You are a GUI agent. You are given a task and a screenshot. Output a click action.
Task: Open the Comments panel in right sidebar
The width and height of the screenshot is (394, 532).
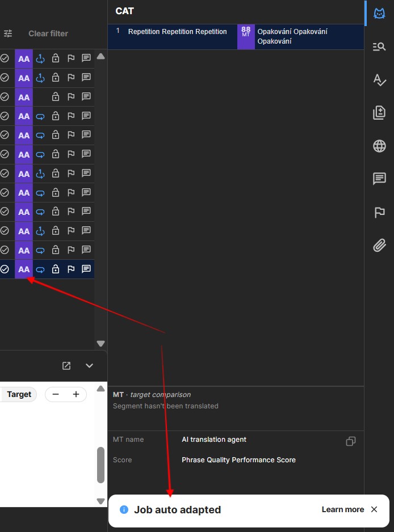(379, 179)
